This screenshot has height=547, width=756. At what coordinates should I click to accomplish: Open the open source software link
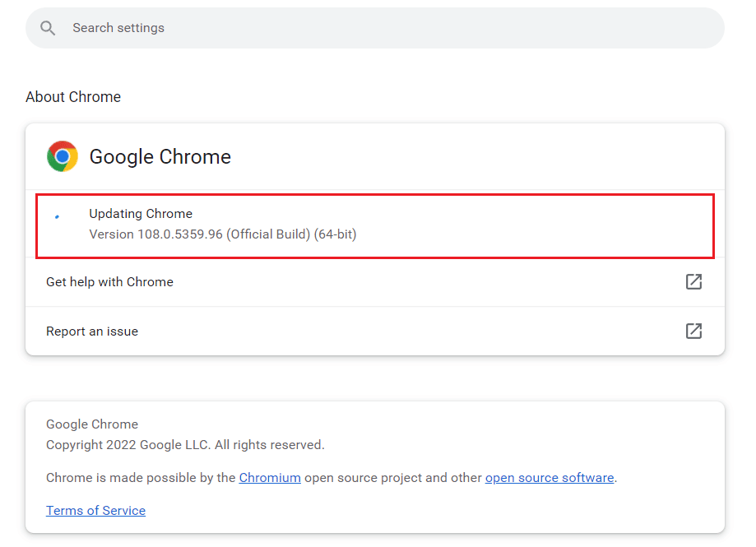point(550,478)
